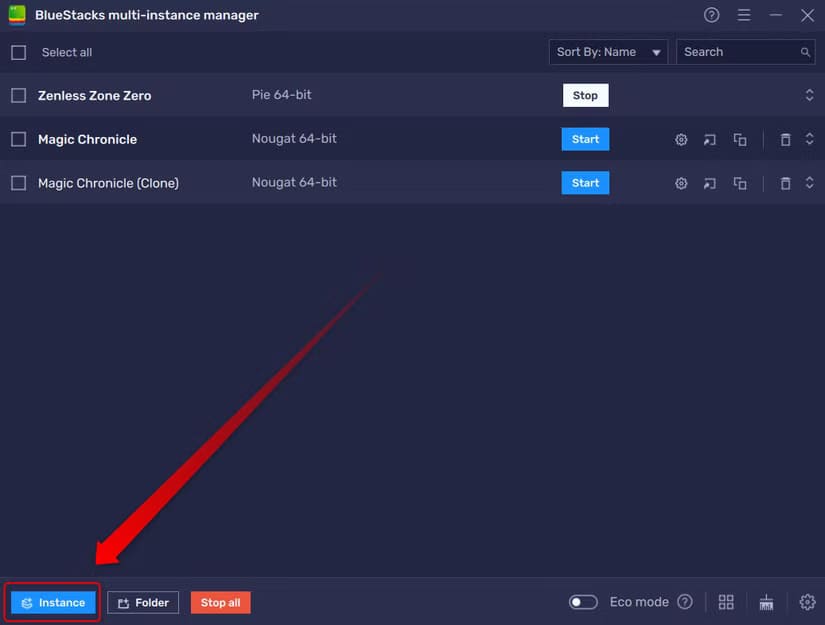Open the hamburger menu in title bar
Viewport: 825px width, 625px height.
click(x=744, y=15)
